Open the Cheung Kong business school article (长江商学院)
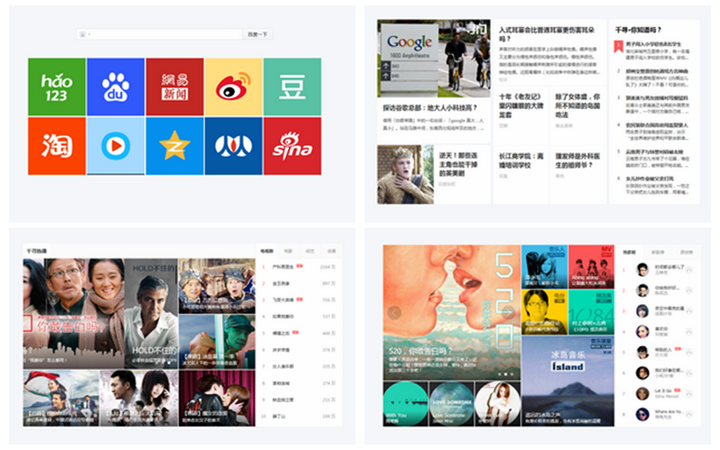 pyautogui.click(x=521, y=161)
